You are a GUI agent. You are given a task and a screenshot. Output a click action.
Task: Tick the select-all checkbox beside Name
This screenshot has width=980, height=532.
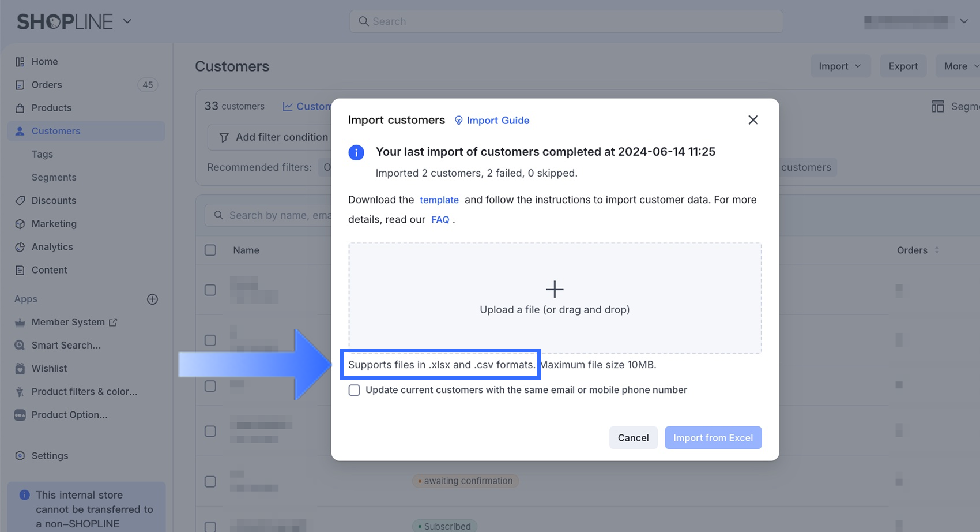(x=210, y=250)
